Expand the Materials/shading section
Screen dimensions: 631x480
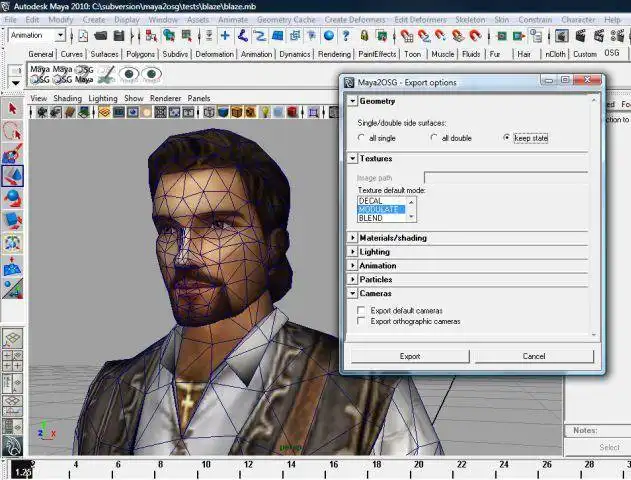pyautogui.click(x=353, y=238)
